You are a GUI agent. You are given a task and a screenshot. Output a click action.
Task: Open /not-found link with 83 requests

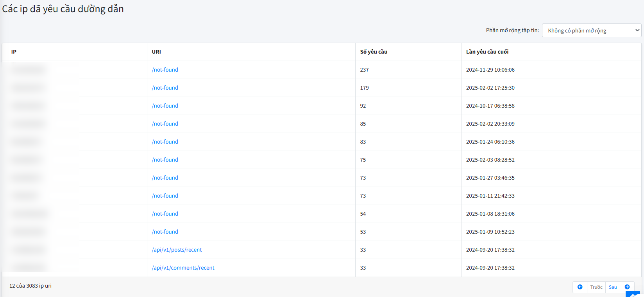[x=165, y=142]
